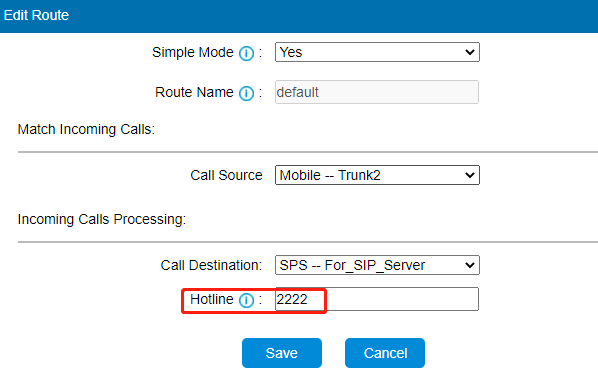Image resolution: width=598 pixels, height=375 pixels.
Task: Click the disabled Route Name field containing default
Action: click(377, 92)
